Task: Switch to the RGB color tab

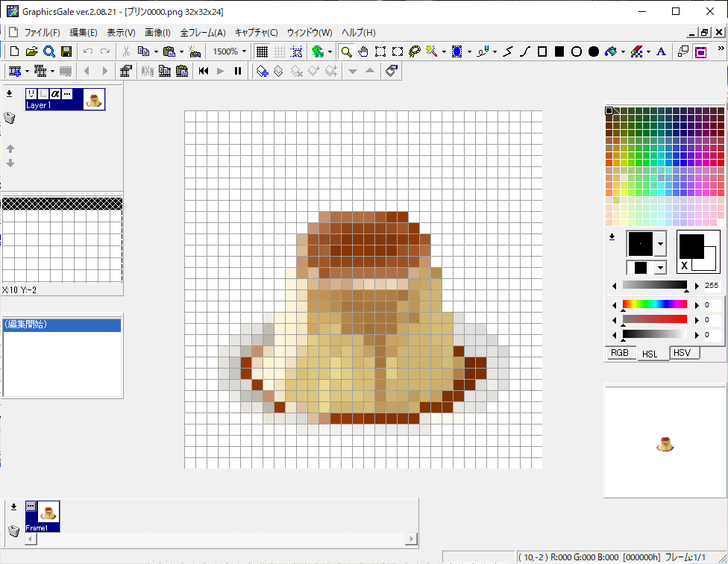Action: pos(620,353)
